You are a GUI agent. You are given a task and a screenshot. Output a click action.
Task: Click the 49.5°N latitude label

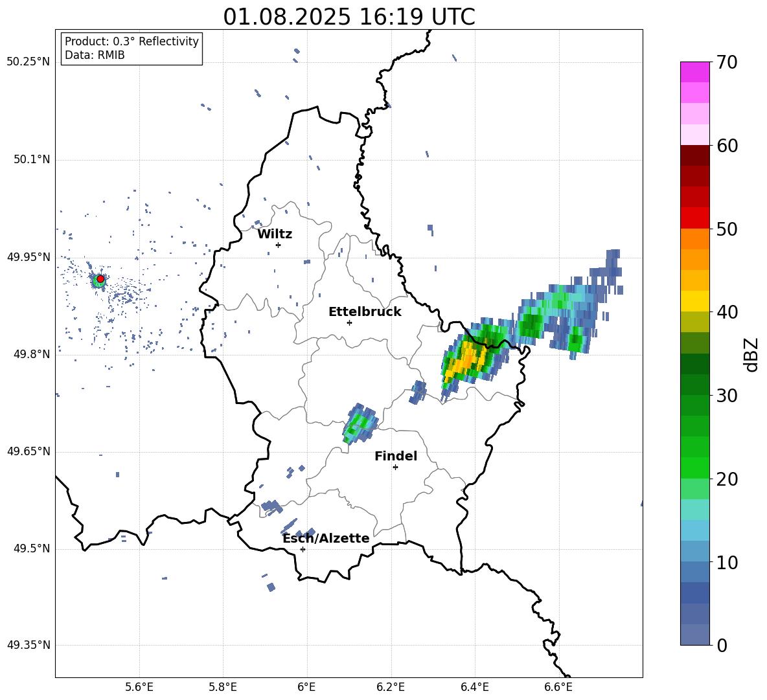31,549
